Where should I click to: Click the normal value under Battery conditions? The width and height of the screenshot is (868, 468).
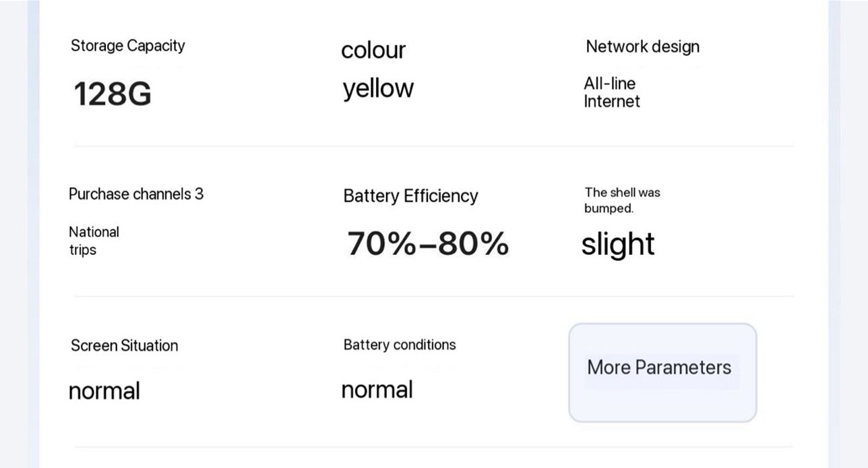(x=377, y=390)
